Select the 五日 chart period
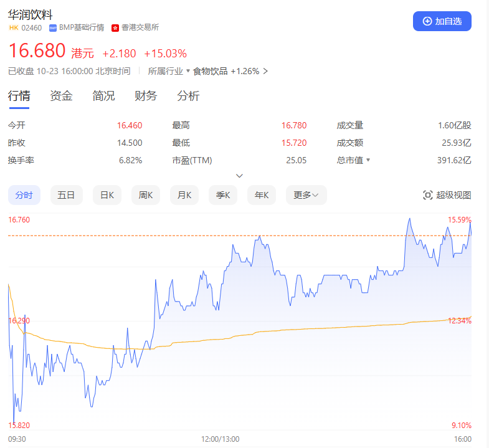This screenshot has width=489, height=448. 67,195
